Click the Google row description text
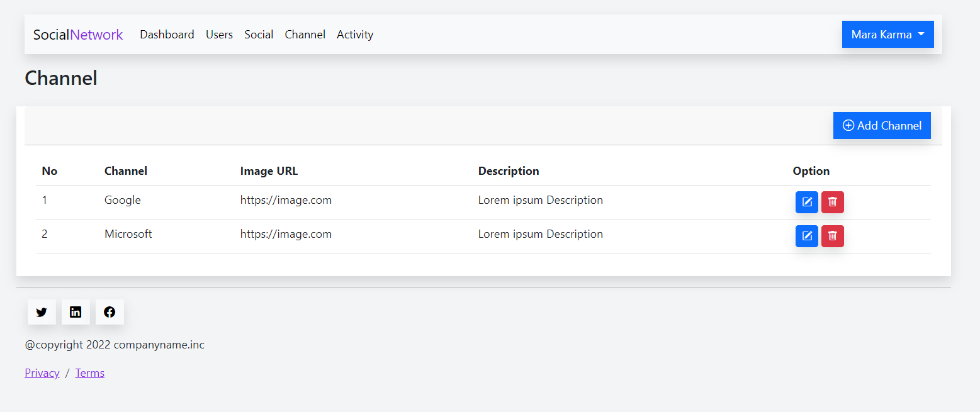The height and width of the screenshot is (412, 980). pyautogui.click(x=541, y=200)
